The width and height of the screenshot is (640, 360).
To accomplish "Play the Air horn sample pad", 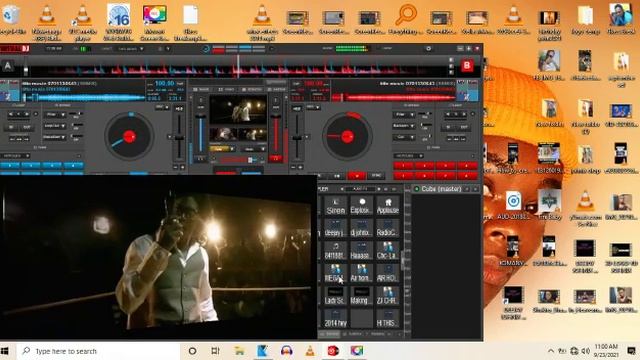I will 361,273.
